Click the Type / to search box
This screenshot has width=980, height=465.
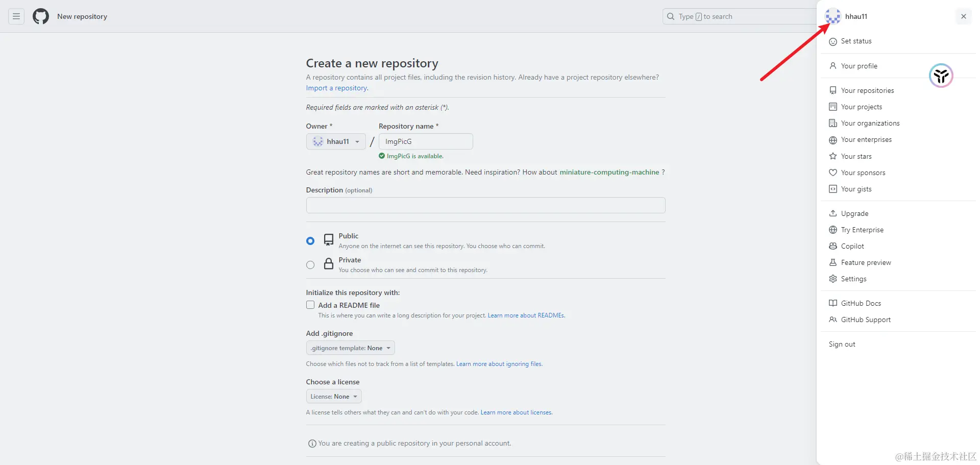(740, 16)
